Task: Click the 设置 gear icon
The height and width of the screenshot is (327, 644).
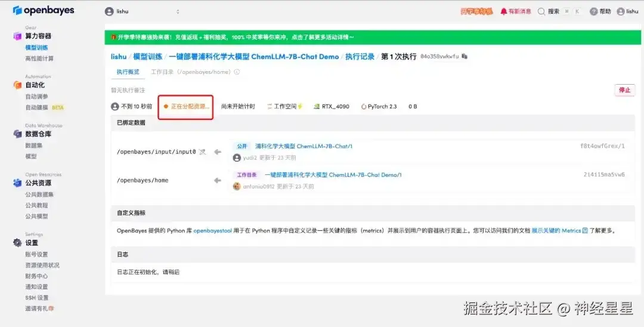Action: pos(17,242)
